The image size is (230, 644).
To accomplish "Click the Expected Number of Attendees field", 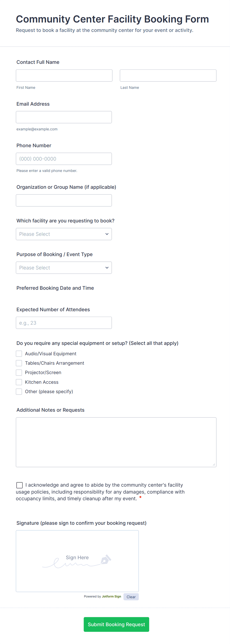I will coord(64,323).
